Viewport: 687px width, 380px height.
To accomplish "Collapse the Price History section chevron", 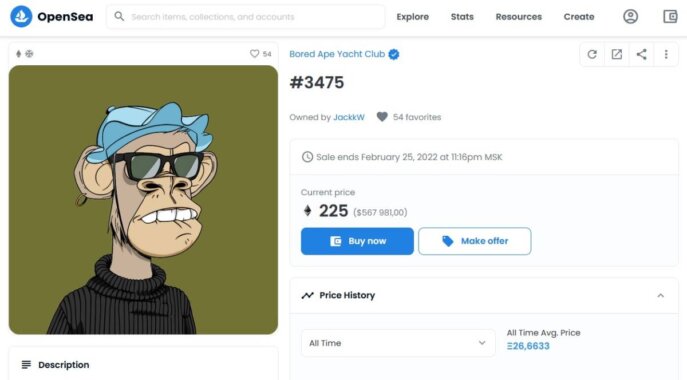I will (660, 295).
